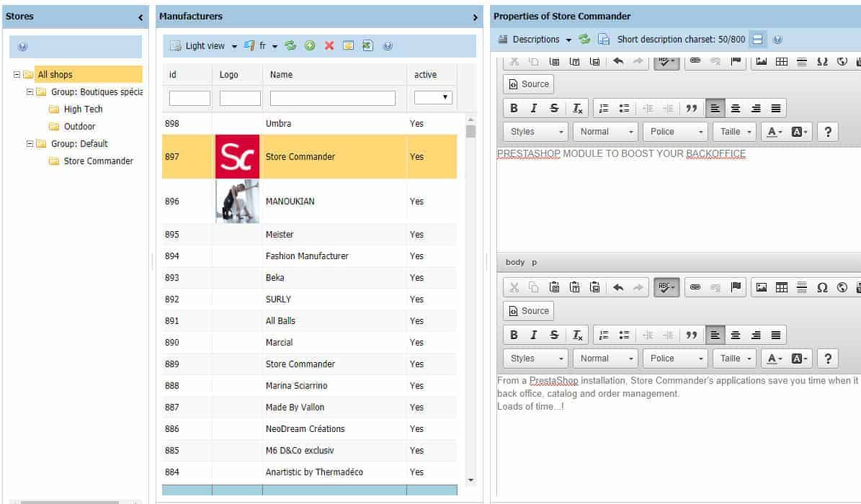
Task: Click Bold in the long description editor
Action: coord(514,335)
